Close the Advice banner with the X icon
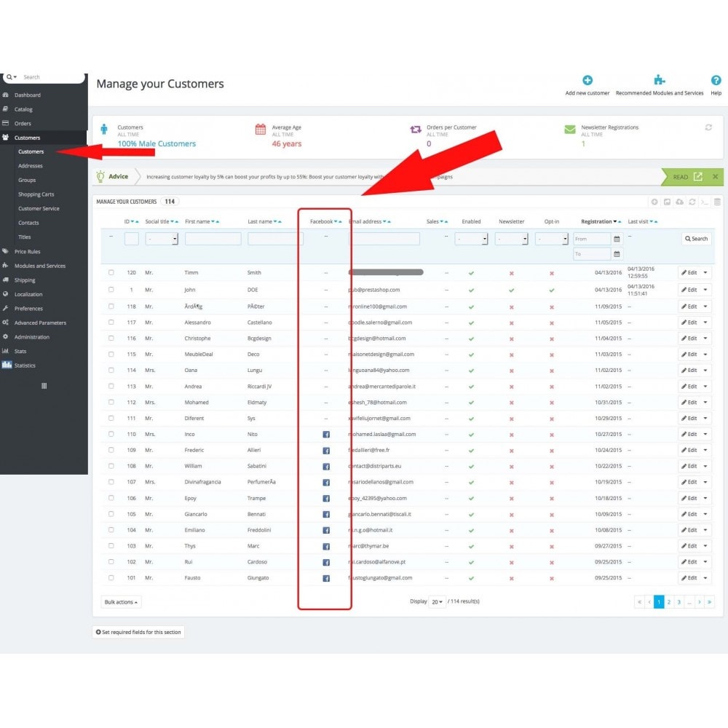The width and height of the screenshot is (728, 728). coord(716,176)
